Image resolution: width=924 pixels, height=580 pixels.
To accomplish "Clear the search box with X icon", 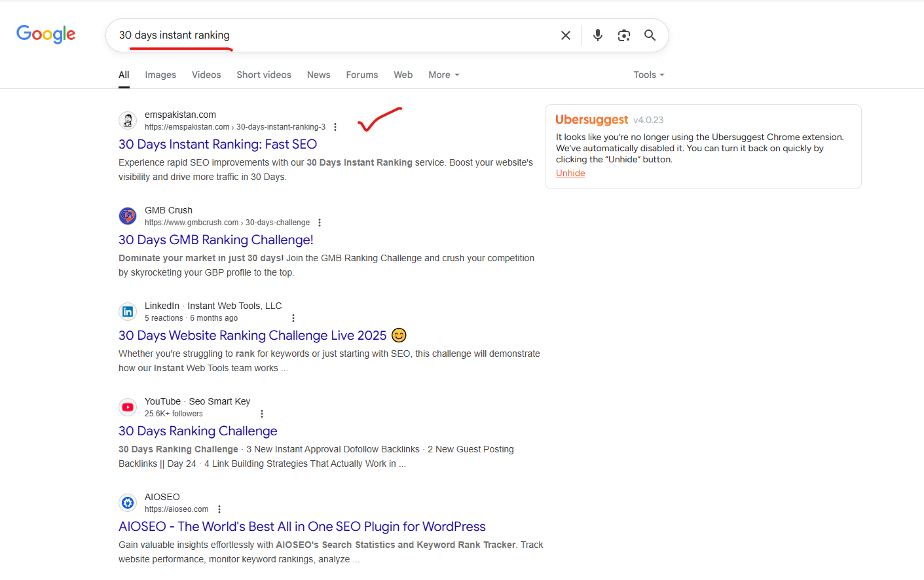I will [x=566, y=35].
